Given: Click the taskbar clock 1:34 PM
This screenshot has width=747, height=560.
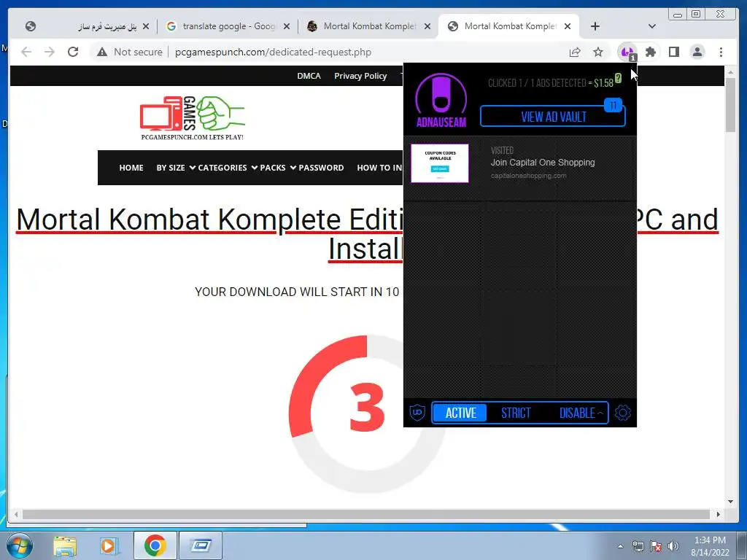Looking at the screenshot, I should pos(710,540).
